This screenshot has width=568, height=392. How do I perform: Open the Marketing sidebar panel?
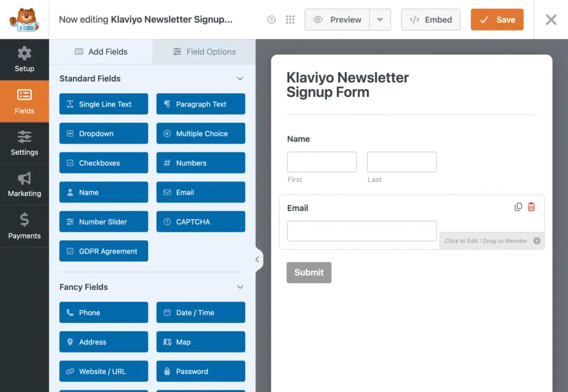(x=24, y=185)
